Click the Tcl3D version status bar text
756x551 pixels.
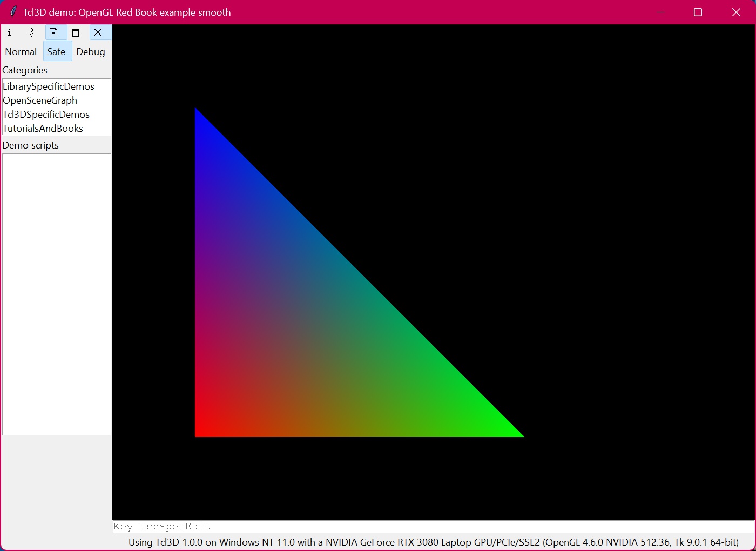(x=434, y=542)
